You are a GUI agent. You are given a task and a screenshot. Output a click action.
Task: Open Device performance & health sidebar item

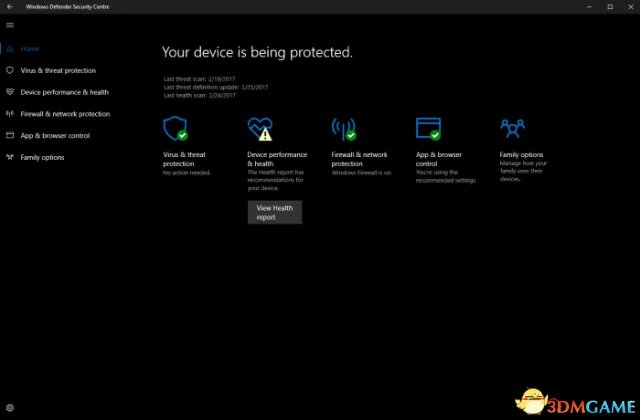click(x=64, y=92)
